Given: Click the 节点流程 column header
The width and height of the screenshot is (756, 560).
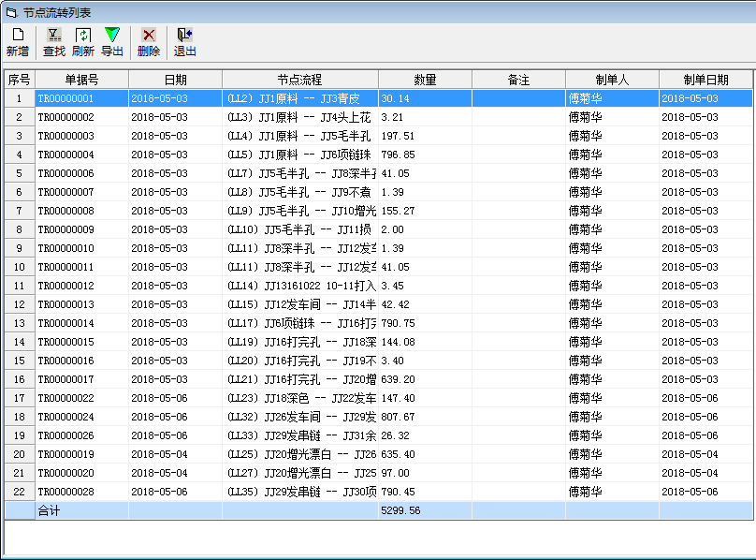Looking at the screenshot, I should point(300,80).
